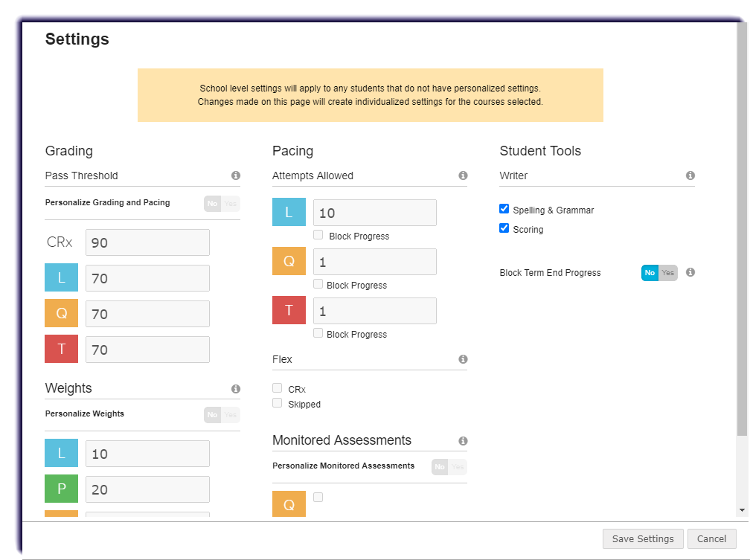Switch Block Term End Progress to Yes
The width and height of the screenshot is (750, 560).
668,273
